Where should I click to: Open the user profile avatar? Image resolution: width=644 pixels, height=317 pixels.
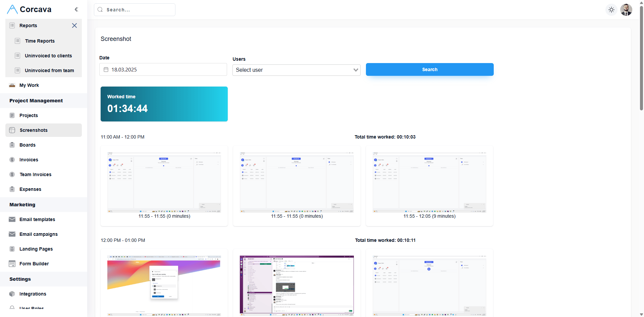[x=626, y=10]
